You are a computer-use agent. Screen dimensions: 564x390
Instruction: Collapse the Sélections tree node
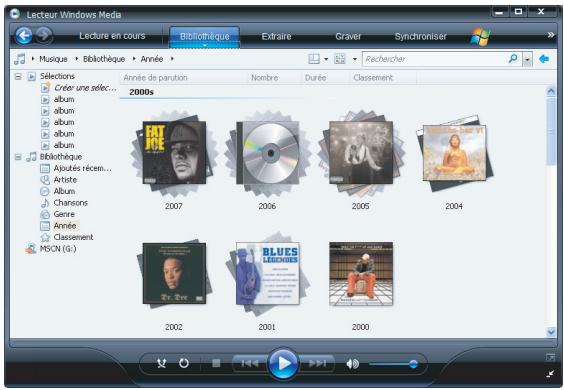18,76
